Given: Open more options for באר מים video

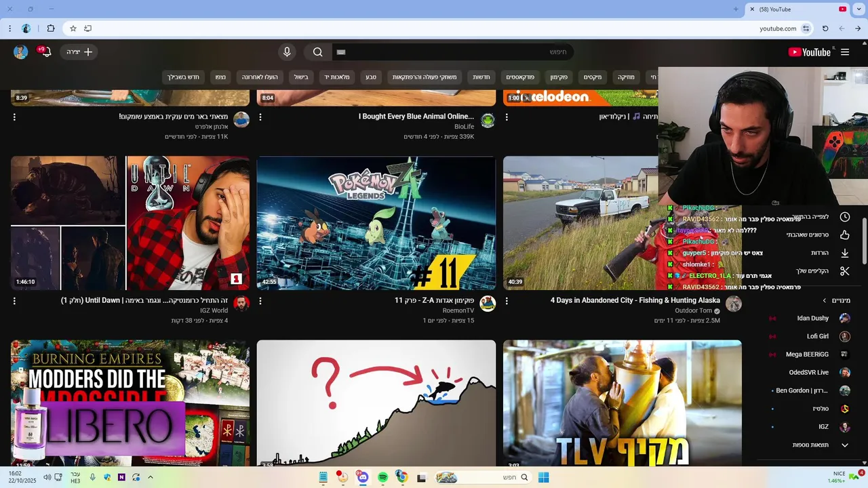Looking at the screenshot, I should click(14, 117).
